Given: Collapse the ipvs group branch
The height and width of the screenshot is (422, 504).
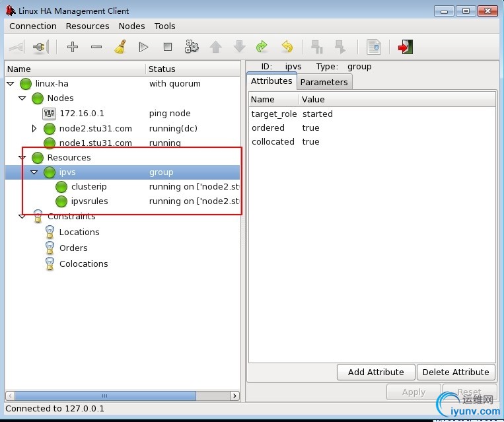Looking at the screenshot, I should [x=34, y=172].
